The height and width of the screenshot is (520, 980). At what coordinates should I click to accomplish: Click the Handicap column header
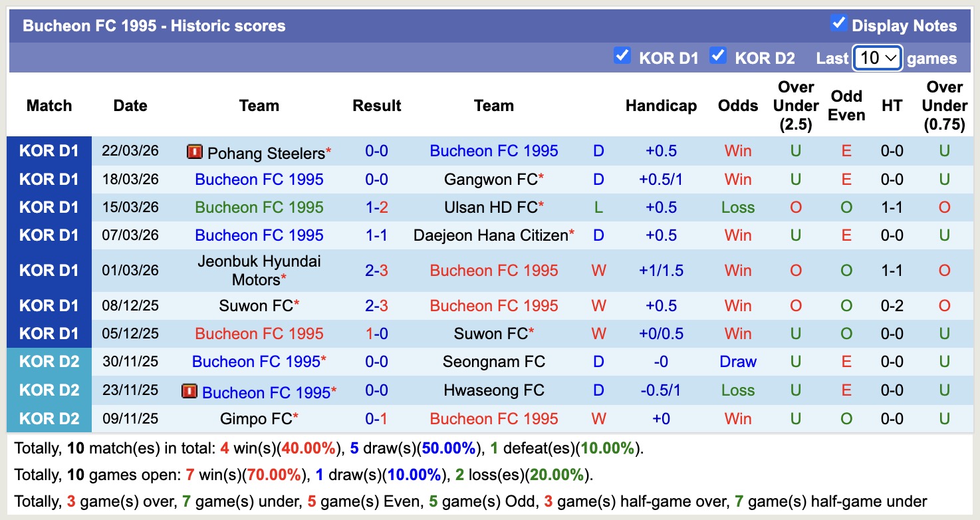click(x=661, y=106)
